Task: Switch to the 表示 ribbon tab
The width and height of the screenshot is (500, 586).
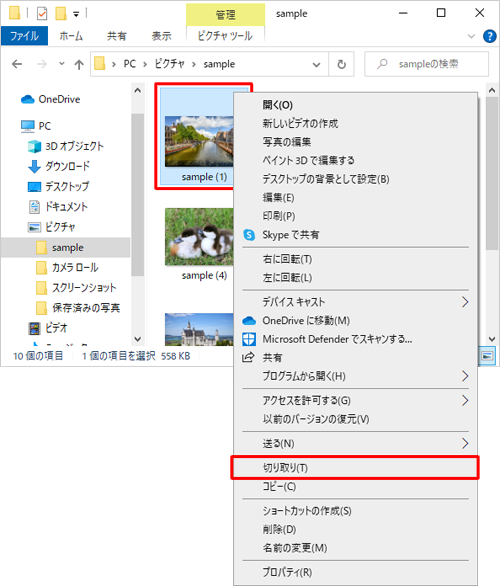Action: [x=161, y=36]
